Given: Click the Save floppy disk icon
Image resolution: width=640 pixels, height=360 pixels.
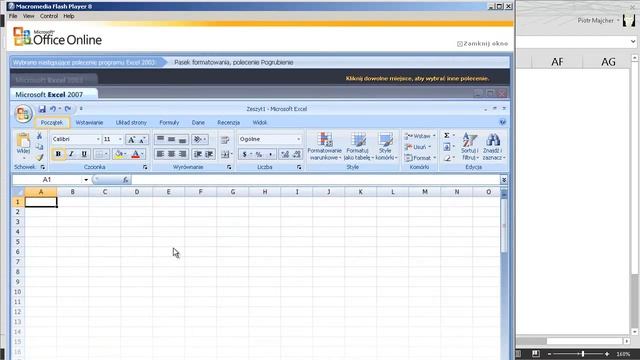Looking at the screenshot, I should click(x=42, y=109).
